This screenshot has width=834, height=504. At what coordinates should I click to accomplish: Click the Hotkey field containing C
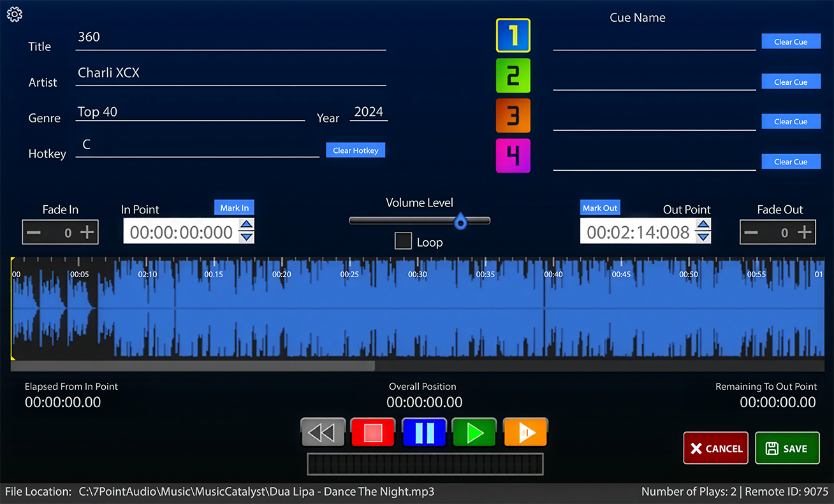(197, 147)
